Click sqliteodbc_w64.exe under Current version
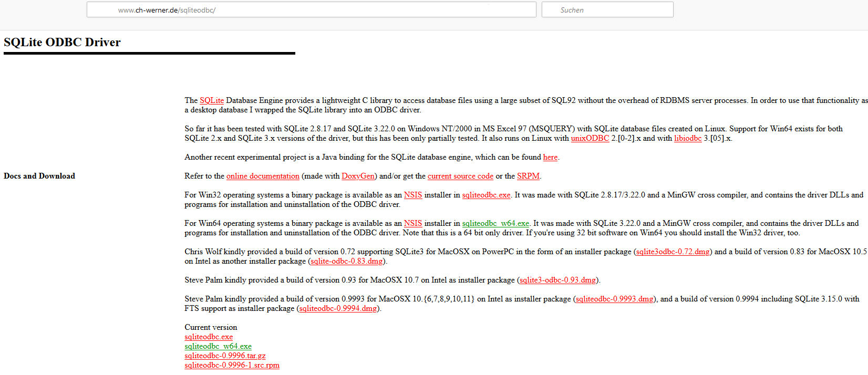The image size is (868, 375). pyautogui.click(x=218, y=346)
